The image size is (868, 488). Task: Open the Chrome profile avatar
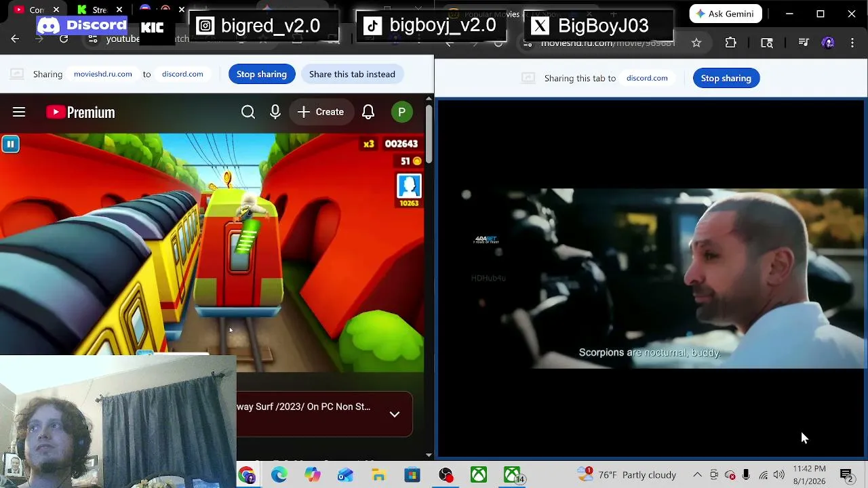828,43
